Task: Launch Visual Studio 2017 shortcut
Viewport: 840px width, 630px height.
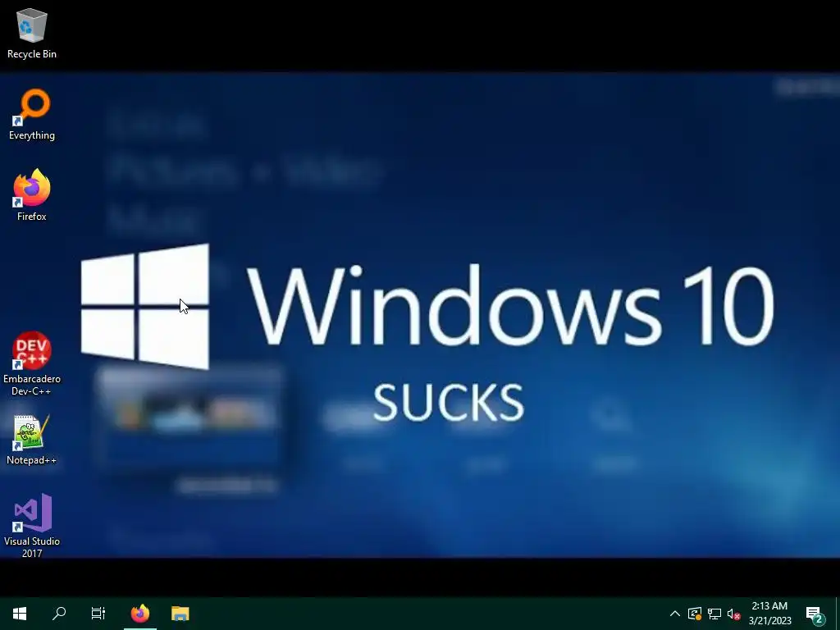Action: click(32, 526)
